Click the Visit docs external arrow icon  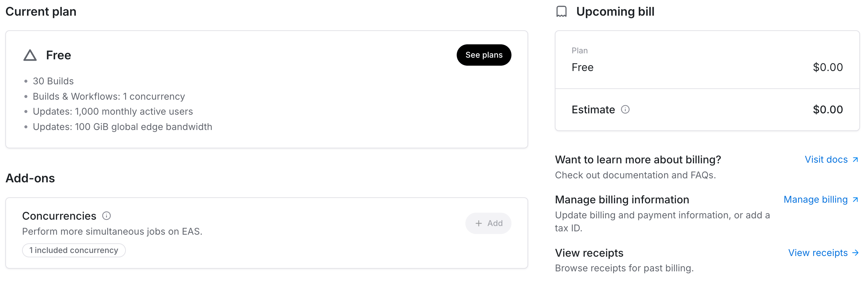coord(855,160)
